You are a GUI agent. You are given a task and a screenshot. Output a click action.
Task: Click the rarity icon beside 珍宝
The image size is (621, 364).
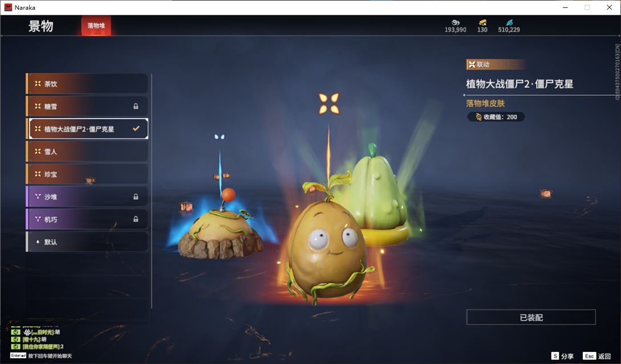(38, 174)
